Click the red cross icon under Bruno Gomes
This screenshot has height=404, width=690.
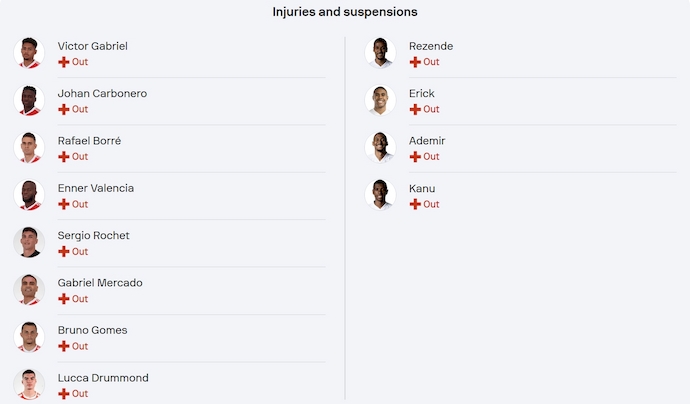64,346
